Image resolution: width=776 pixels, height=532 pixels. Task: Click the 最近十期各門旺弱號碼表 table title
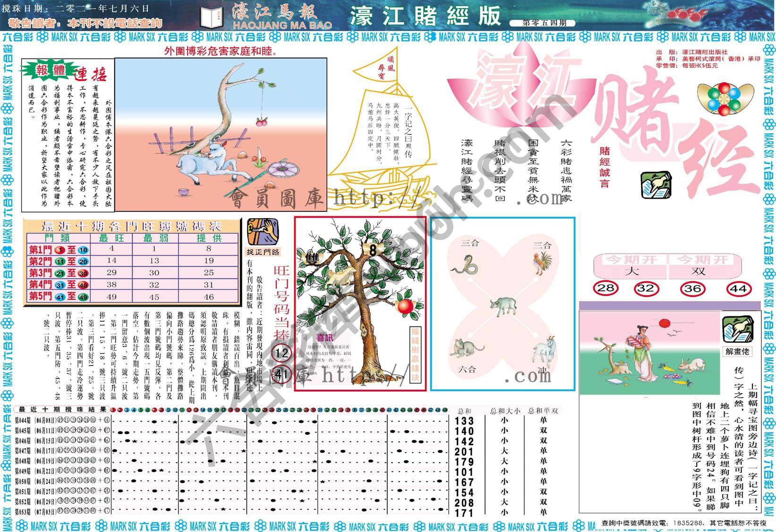(132, 225)
